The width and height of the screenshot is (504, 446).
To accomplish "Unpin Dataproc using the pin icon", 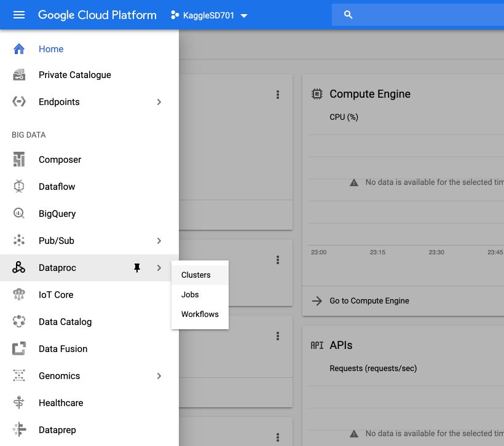I will click(x=137, y=268).
